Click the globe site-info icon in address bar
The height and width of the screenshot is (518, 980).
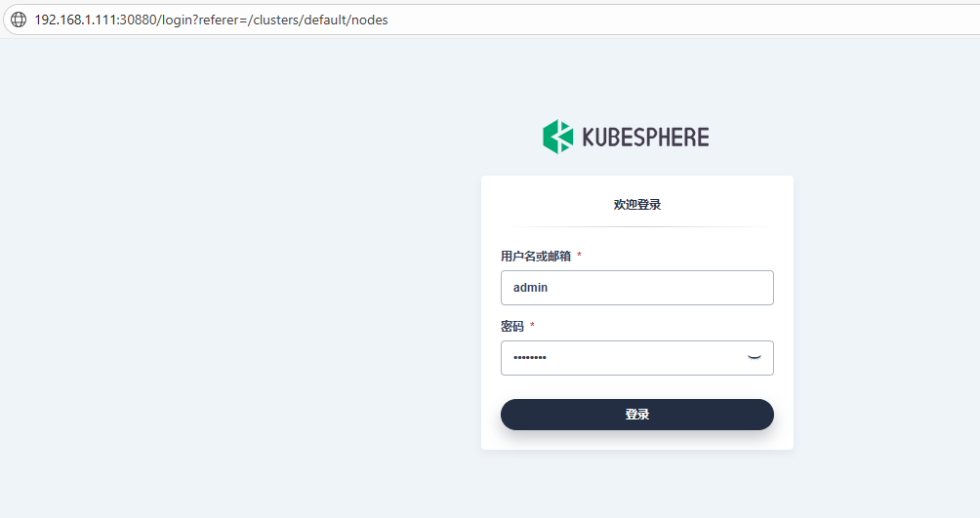(x=19, y=20)
